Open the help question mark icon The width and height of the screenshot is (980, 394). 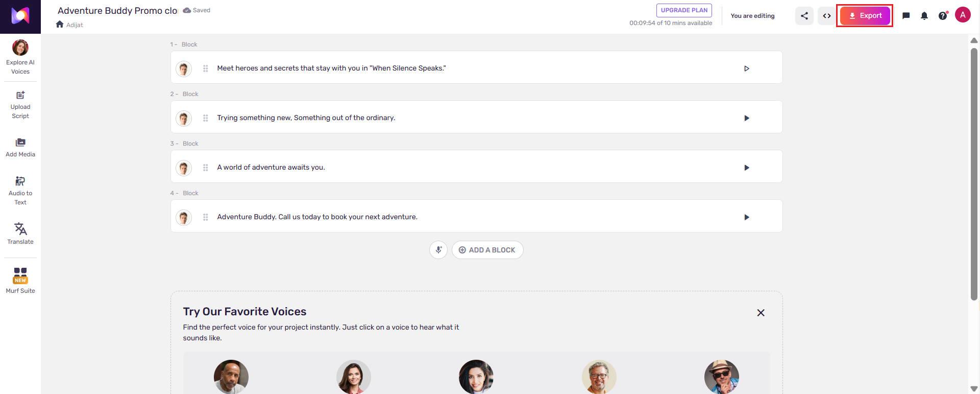click(943, 16)
